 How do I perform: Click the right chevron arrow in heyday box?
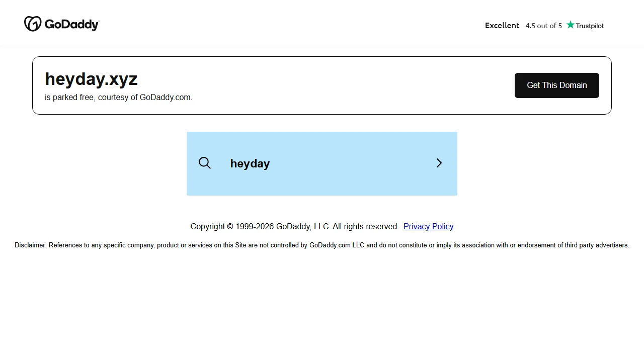(439, 163)
